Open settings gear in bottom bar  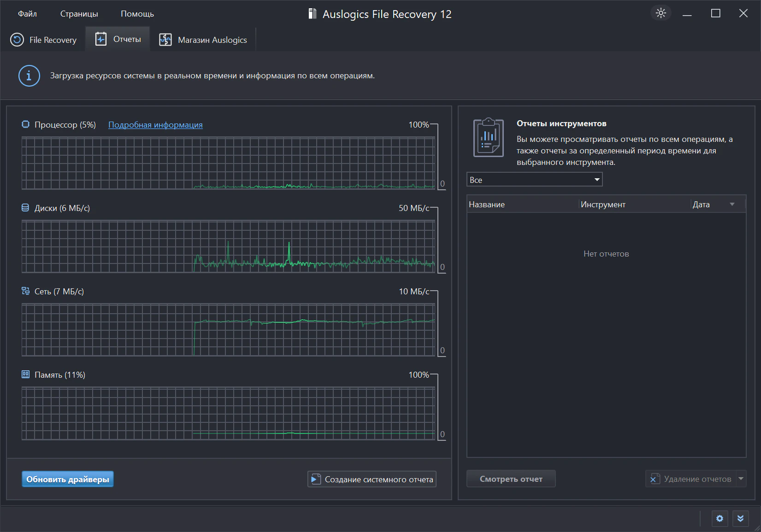720,519
